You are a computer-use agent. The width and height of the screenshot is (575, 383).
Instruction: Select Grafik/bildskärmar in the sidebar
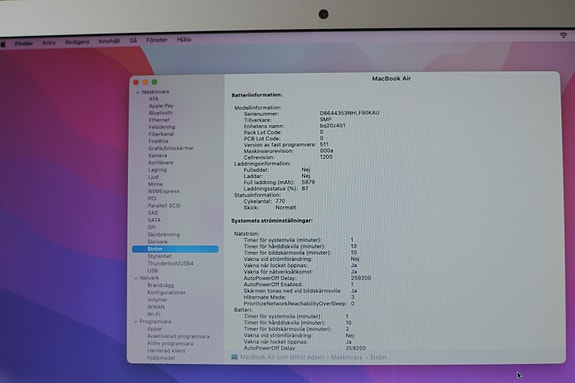(171, 148)
